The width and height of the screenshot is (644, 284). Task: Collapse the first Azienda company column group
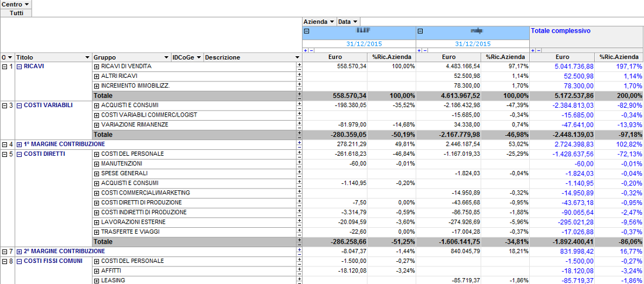point(306,31)
